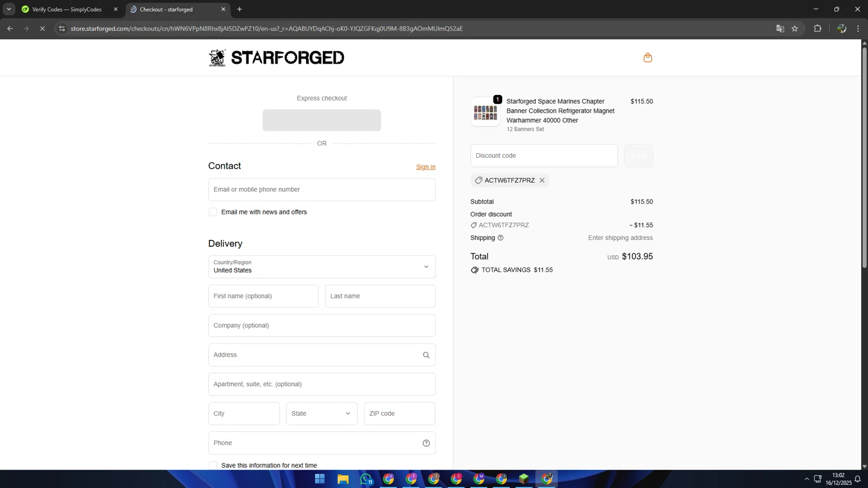Open the browser Extensions puzzle icon
Image resolution: width=868 pixels, height=488 pixels.
point(818,28)
